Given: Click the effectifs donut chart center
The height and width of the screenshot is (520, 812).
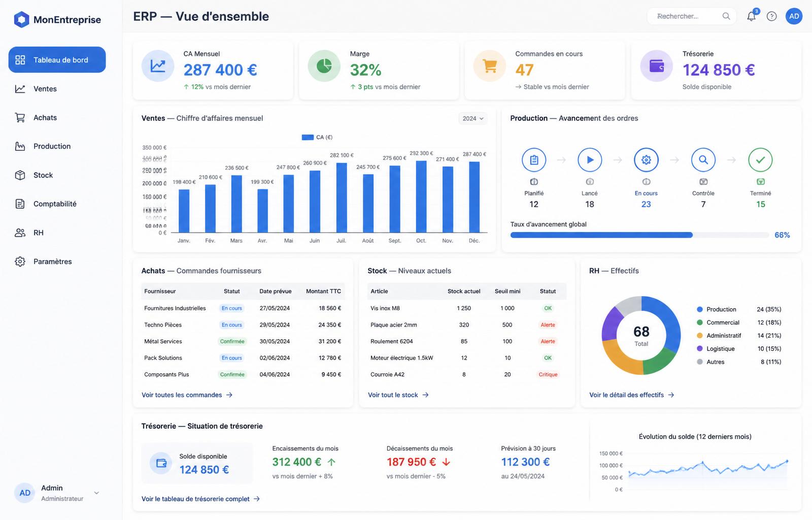Looking at the screenshot, I should (641, 336).
